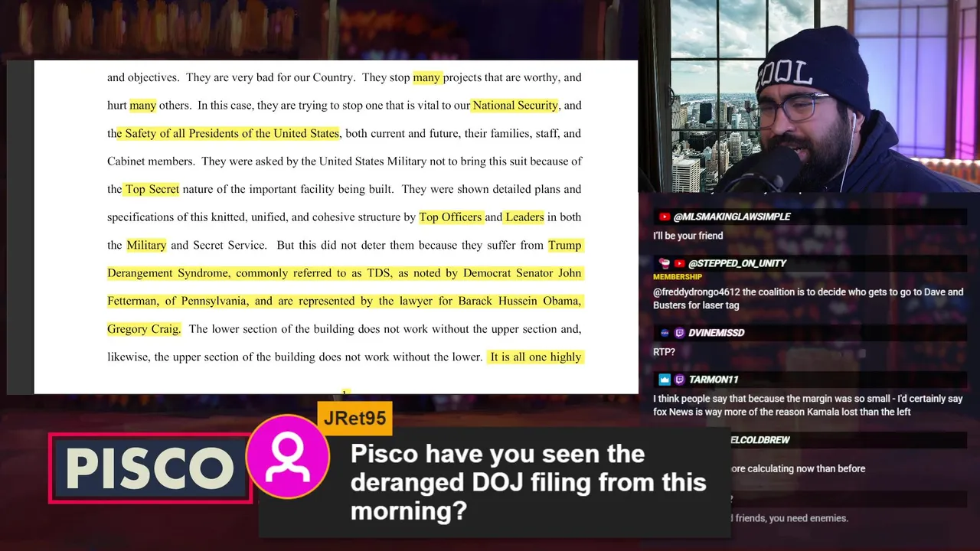The image size is (980, 551).
Task: Click highlighted "many" before "projects"
Action: tap(426, 77)
